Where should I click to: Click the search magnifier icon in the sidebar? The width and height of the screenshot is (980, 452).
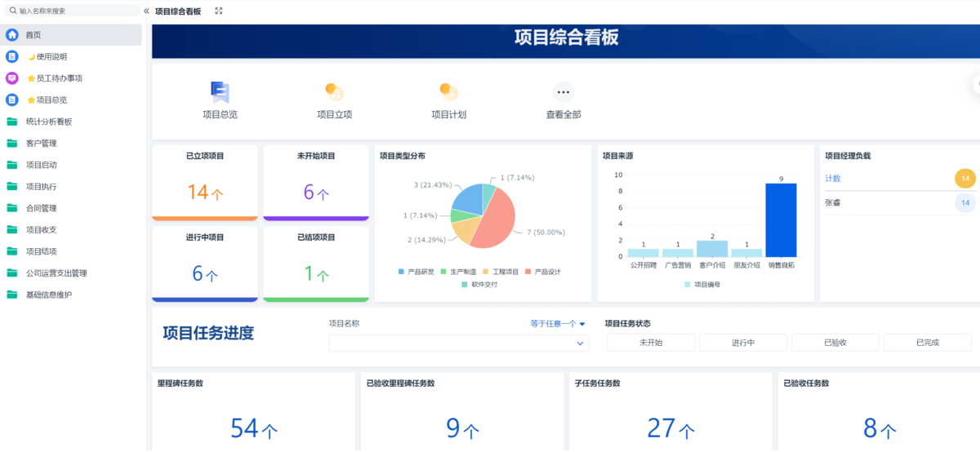click(13, 11)
